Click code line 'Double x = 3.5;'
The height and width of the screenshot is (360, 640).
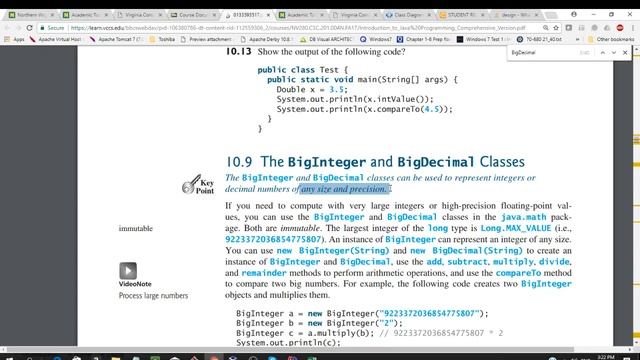[312, 89]
